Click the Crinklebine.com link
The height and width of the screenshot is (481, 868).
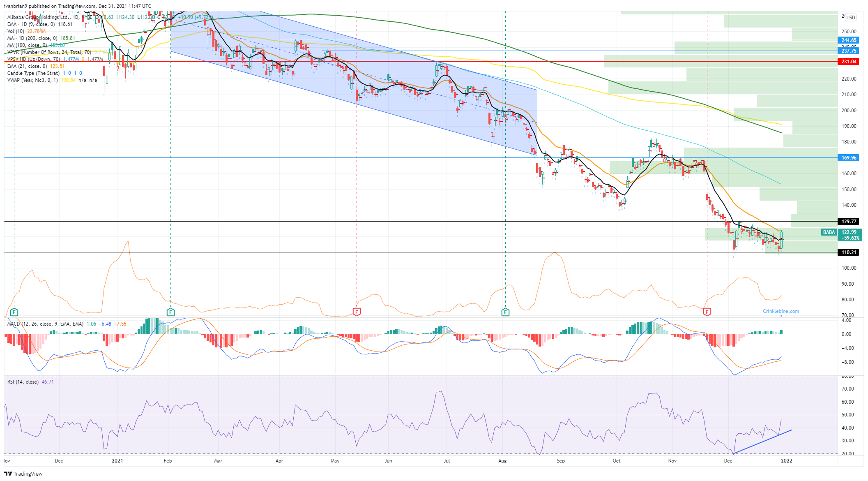[x=781, y=311]
